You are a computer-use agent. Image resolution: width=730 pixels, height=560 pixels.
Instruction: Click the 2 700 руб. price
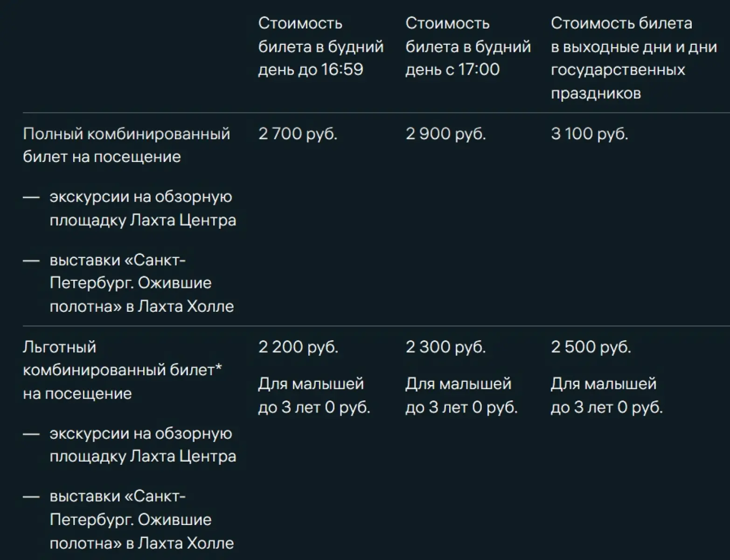298,134
